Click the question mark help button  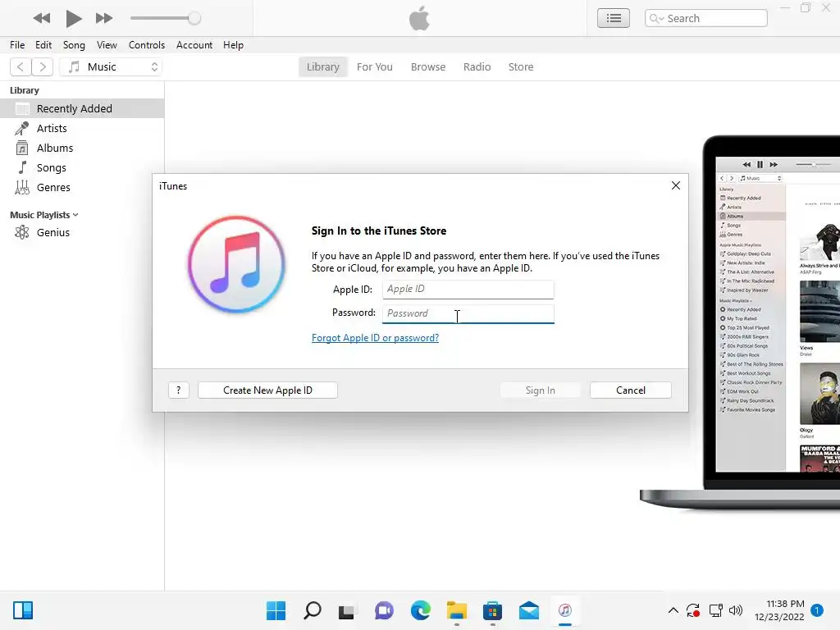click(178, 390)
